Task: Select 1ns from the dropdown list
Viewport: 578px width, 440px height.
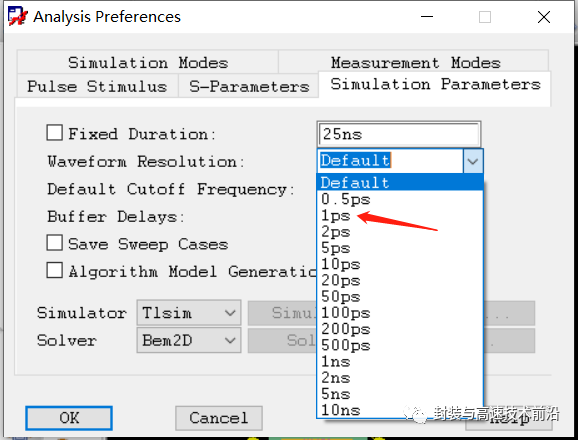Action: (x=400, y=362)
